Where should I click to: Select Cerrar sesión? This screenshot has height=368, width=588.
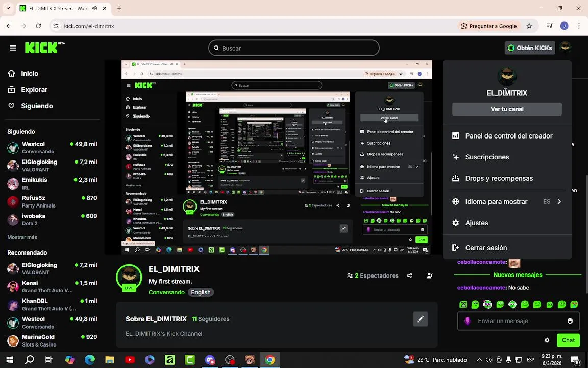pyautogui.click(x=507, y=248)
